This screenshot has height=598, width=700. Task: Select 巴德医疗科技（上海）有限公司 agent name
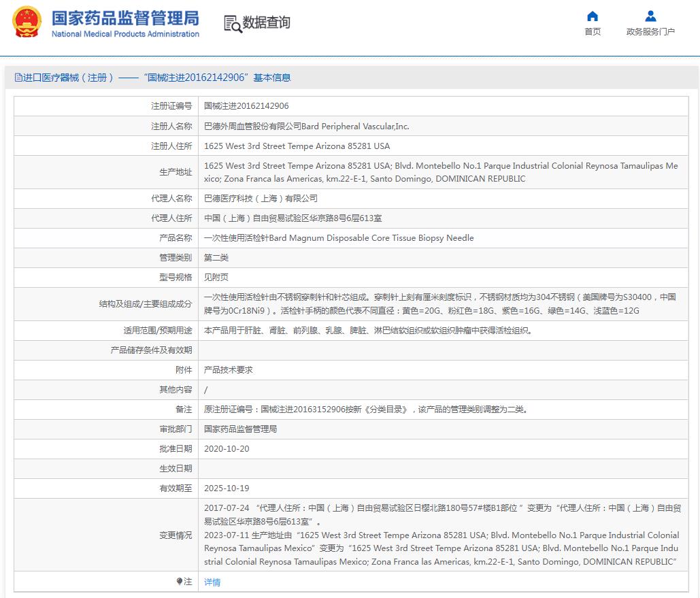coord(261,198)
